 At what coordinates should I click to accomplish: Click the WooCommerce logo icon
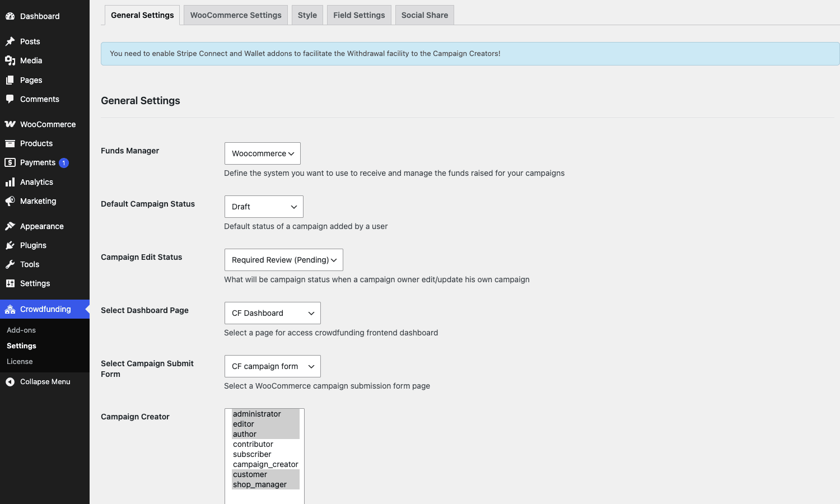pos(10,124)
